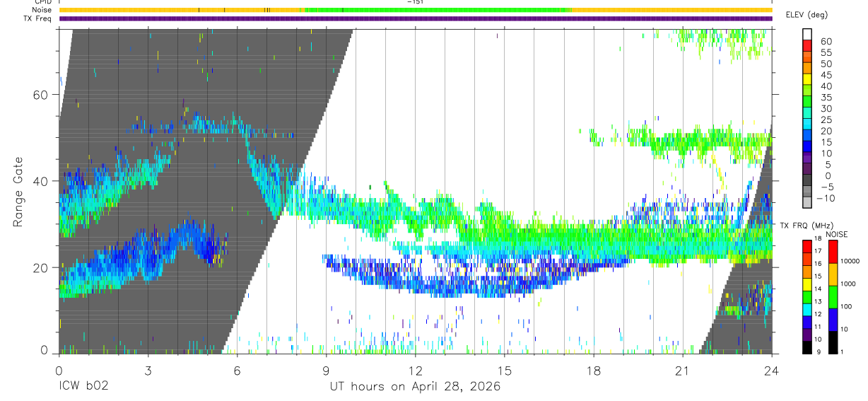The height and width of the screenshot is (401, 868).
Task: Click the 12 tick on UT hours axis
Action: coord(415,369)
